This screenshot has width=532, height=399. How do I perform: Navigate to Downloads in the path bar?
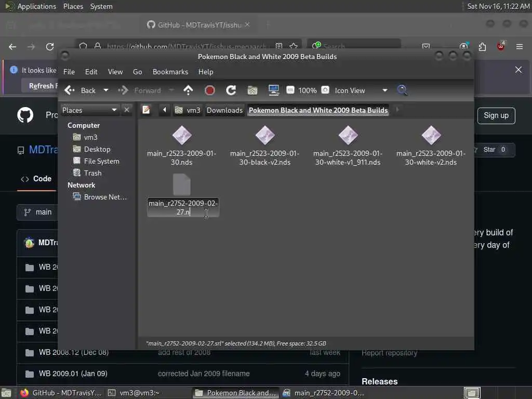pos(224,110)
